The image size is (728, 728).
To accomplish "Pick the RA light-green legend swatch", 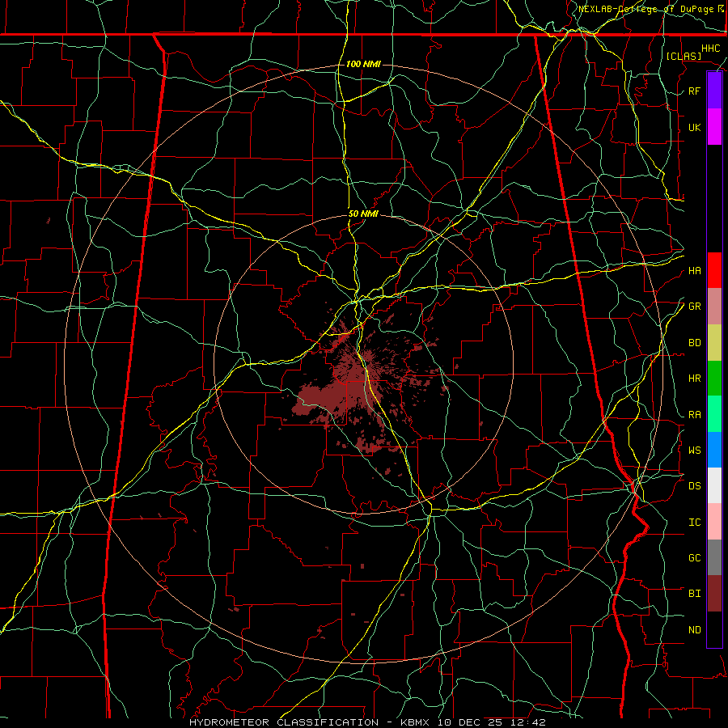I will 714,414.
